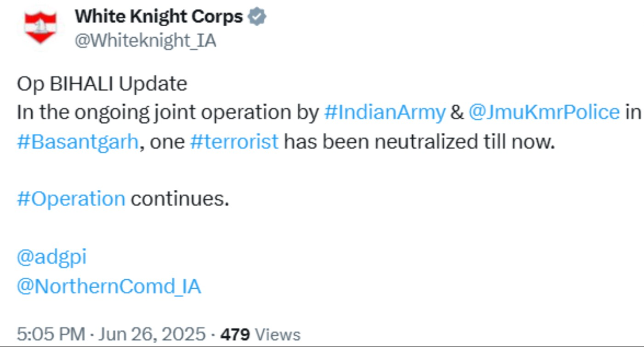
Task: Open the @JmuKmrPolice mention
Action: [x=544, y=113]
